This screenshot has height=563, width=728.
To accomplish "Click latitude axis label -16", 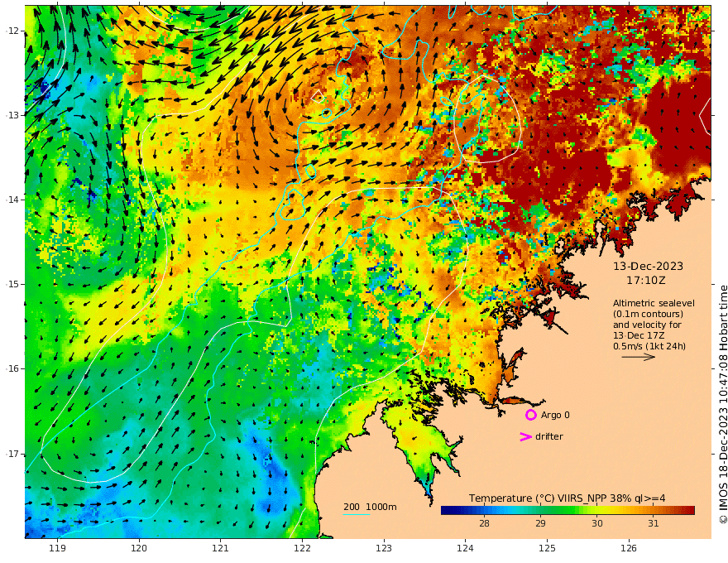I will 12,368.
